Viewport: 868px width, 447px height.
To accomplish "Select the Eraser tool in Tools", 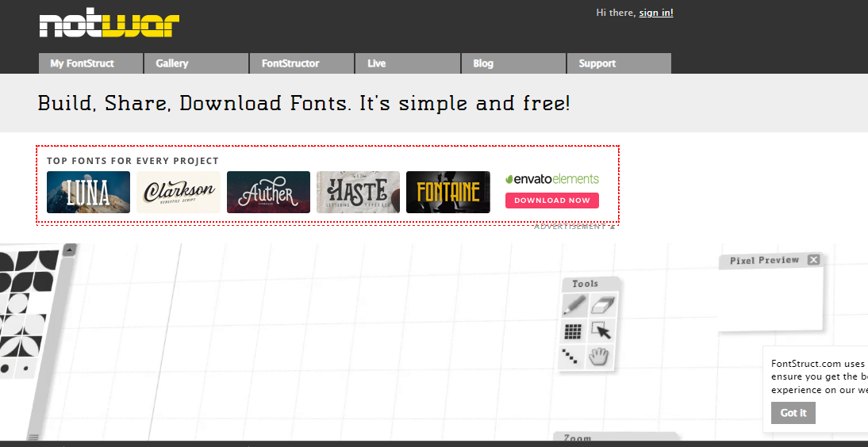I will [602, 305].
